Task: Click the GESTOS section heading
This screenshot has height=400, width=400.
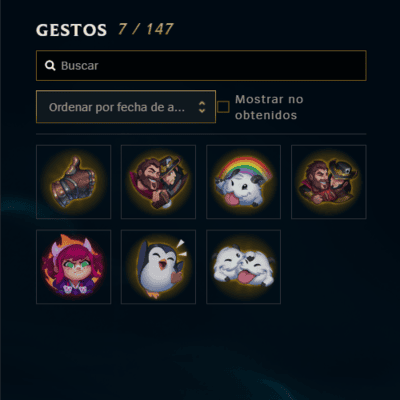Action: click(x=71, y=30)
